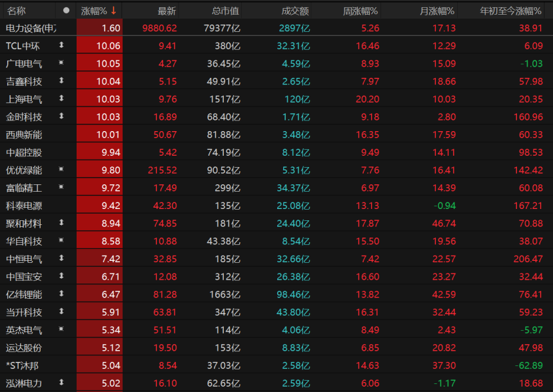Click the double-arrow icon beside 上海电气

point(61,98)
